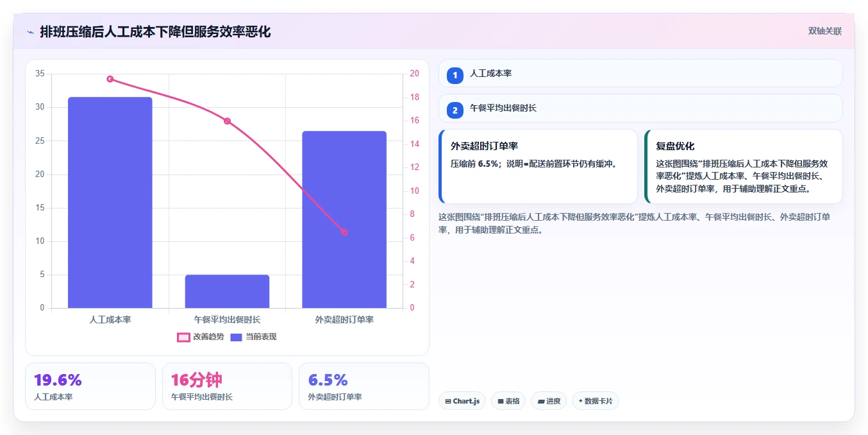Open the 19.6% 人工成本率 data card
This screenshot has height=435, width=868.
(x=90, y=386)
